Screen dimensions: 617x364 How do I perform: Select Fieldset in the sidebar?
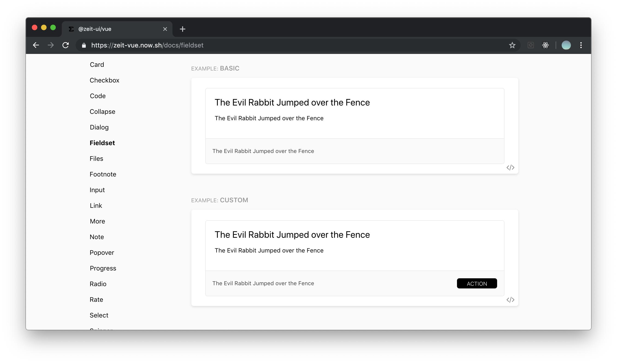coord(102,143)
